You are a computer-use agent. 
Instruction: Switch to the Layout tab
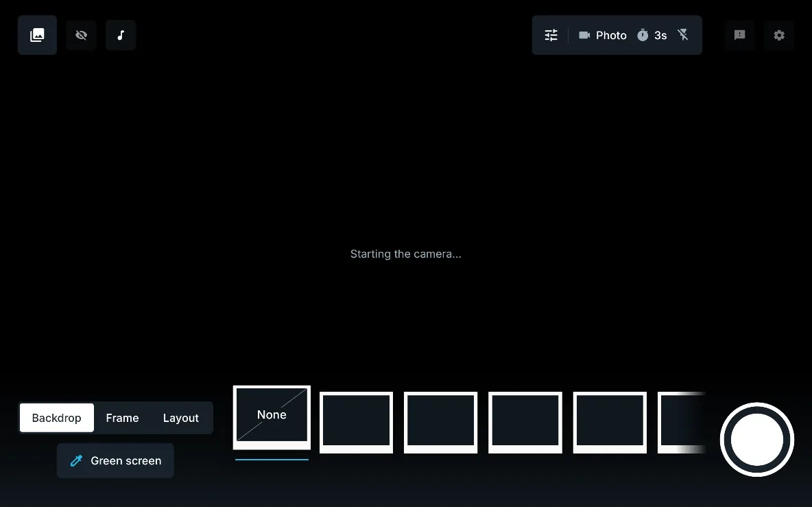pyautogui.click(x=181, y=418)
